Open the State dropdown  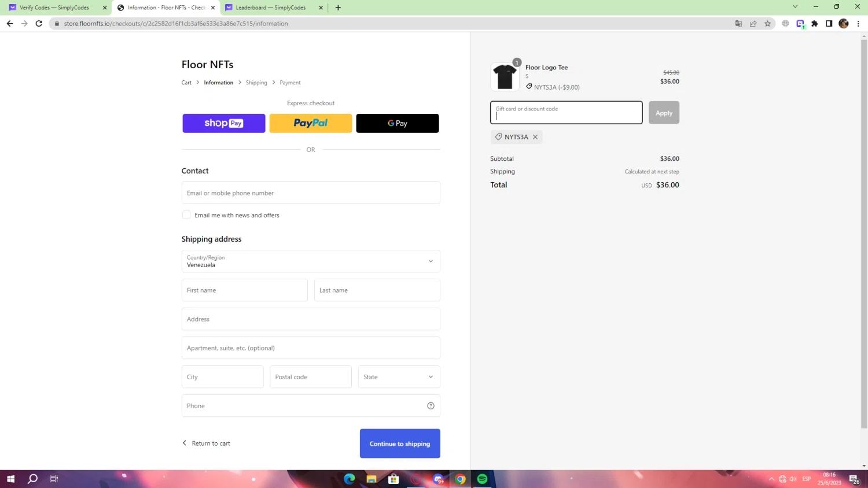399,377
